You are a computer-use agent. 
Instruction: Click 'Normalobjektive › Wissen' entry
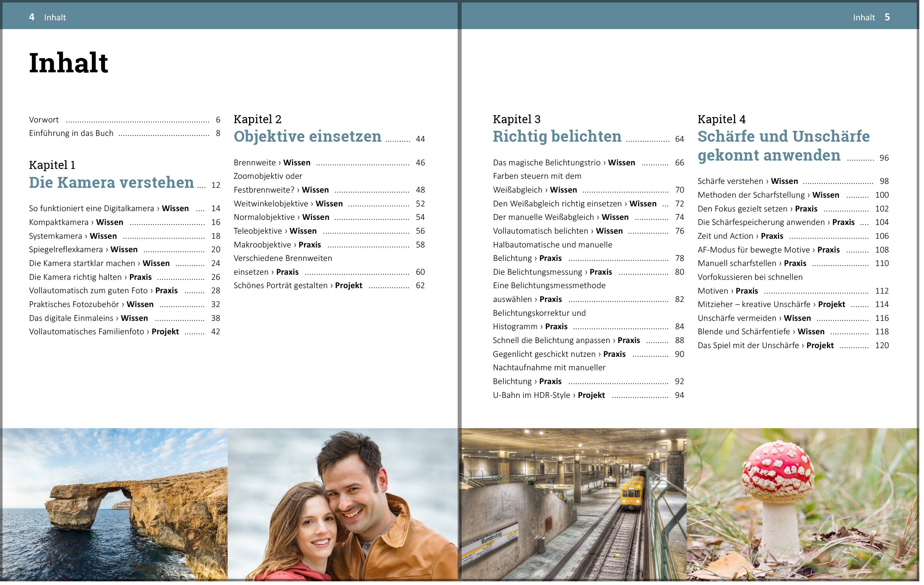[329, 217]
